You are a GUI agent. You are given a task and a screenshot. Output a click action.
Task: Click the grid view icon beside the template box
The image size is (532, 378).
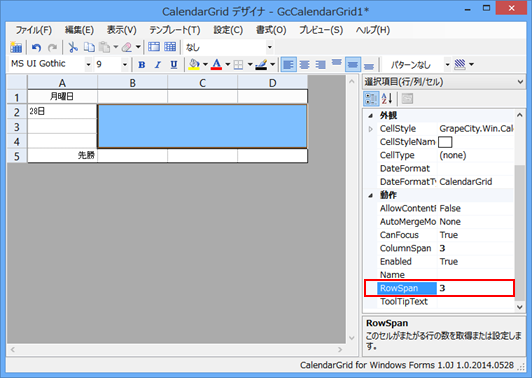coord(170,47)
